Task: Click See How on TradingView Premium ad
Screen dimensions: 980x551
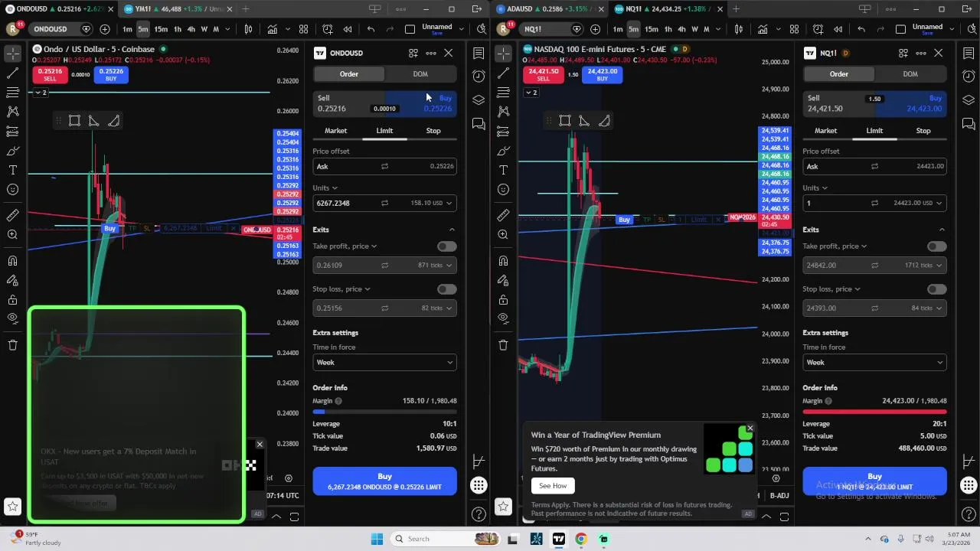Action: 553,486
